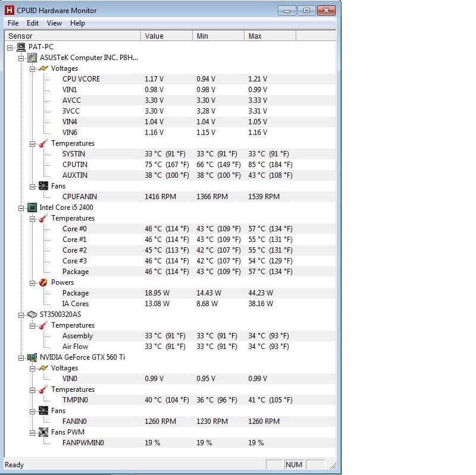Screen dimensions: 476x475
Task: Collapse the Intel Core i5 Temperatures group
Action: [x=33, y=219]
